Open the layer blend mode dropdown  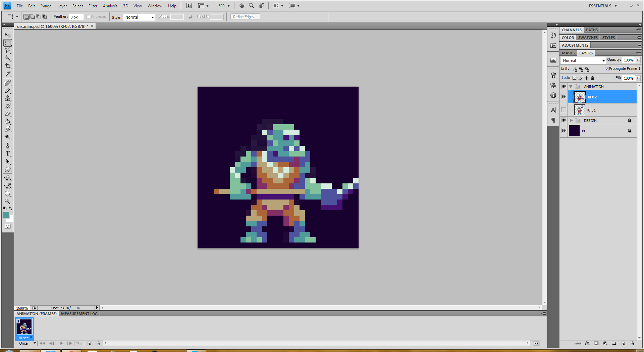(583, 60)
